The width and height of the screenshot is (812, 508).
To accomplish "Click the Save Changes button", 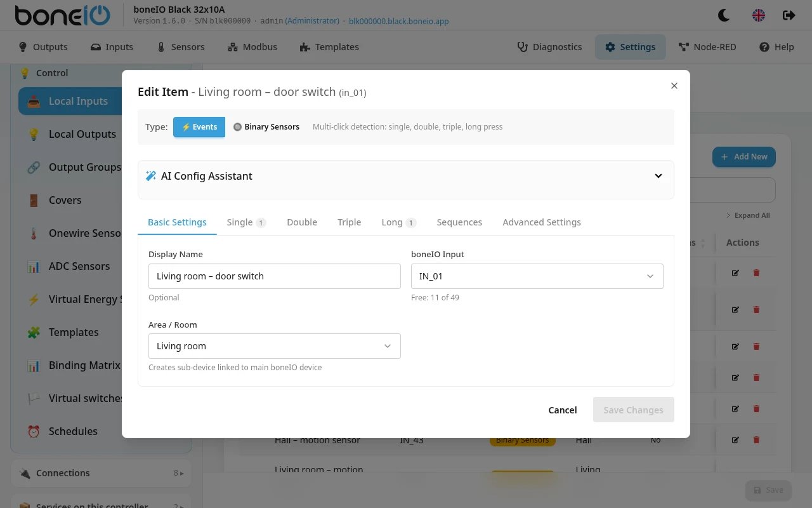I will click(x=634, y=410).
